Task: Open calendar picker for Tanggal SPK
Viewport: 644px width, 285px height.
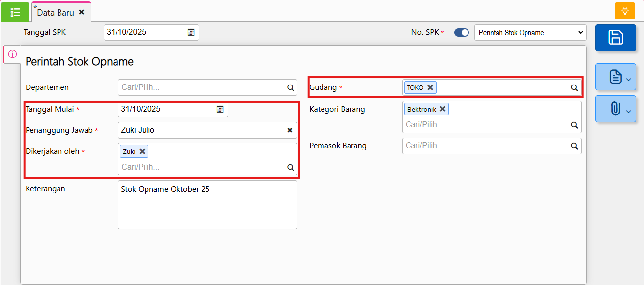Action: click(x=191, y=32)
